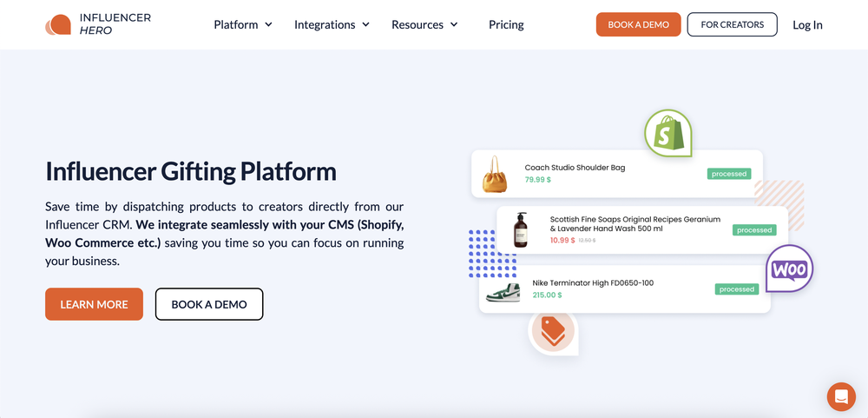The width and height of the screenshot is (868, 418).
Task: Expand the Platform dropdown menu
Action: point(242,24)
